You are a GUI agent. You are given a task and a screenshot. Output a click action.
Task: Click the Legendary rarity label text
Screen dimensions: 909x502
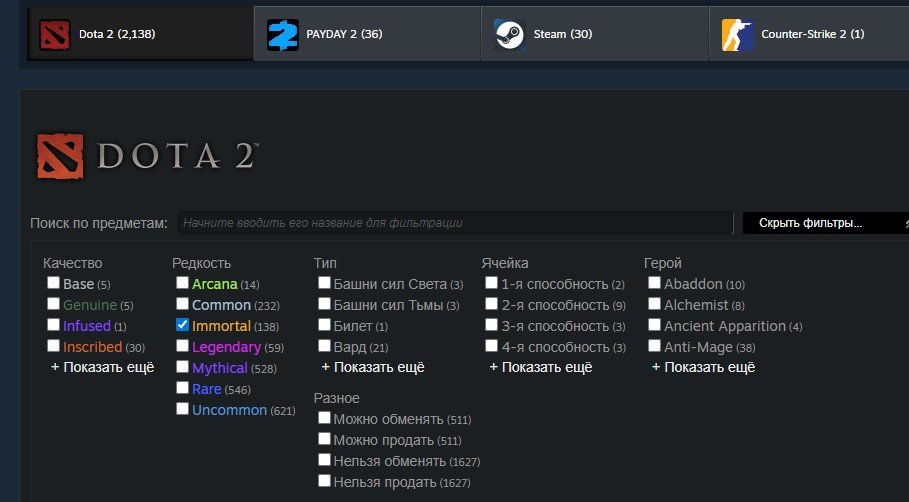[x=226, y=347]
